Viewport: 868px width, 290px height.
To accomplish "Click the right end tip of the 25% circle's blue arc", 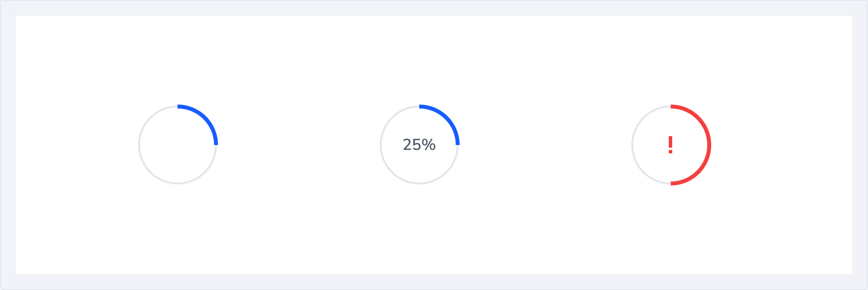I will [x=458, y=144].
